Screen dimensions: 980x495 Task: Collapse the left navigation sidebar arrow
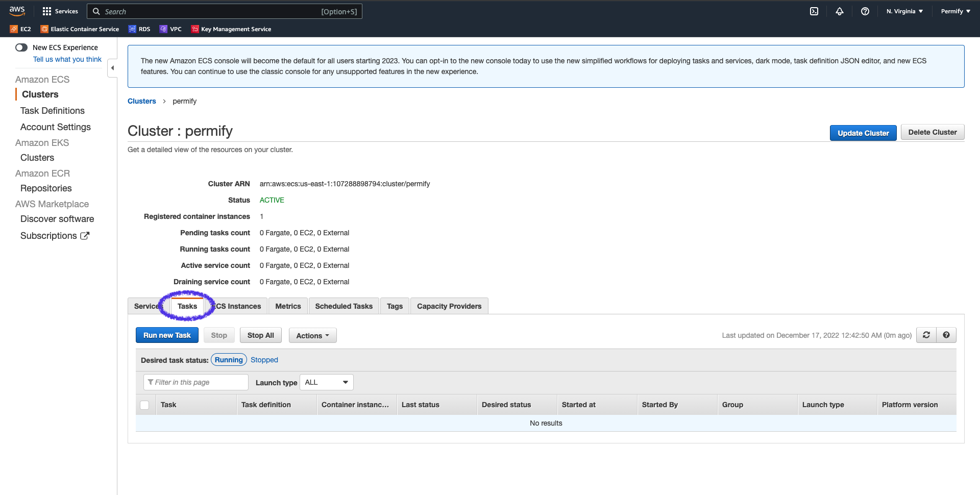(112, 68)
